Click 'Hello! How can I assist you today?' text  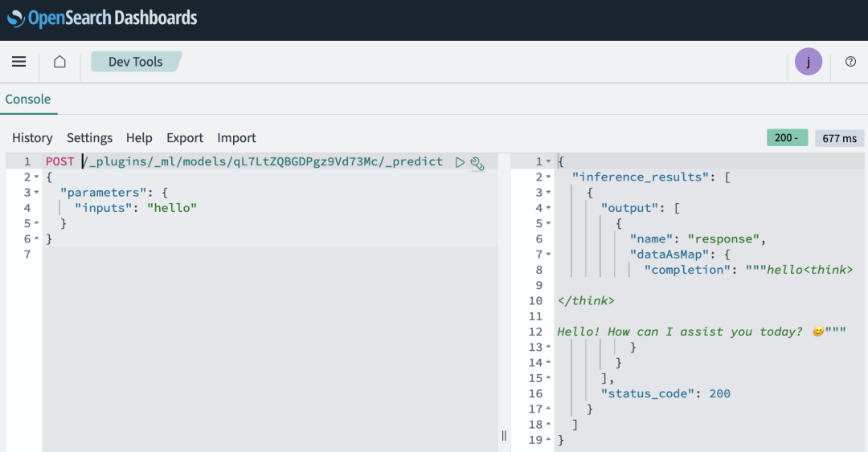point(680,332)
